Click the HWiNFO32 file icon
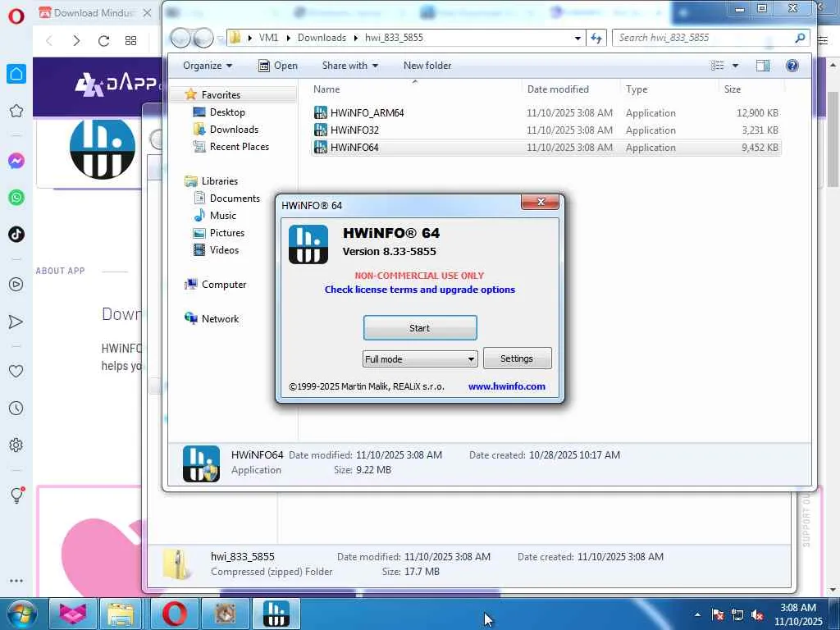Screen dimensions: 840x630 (x=321, y=130)
